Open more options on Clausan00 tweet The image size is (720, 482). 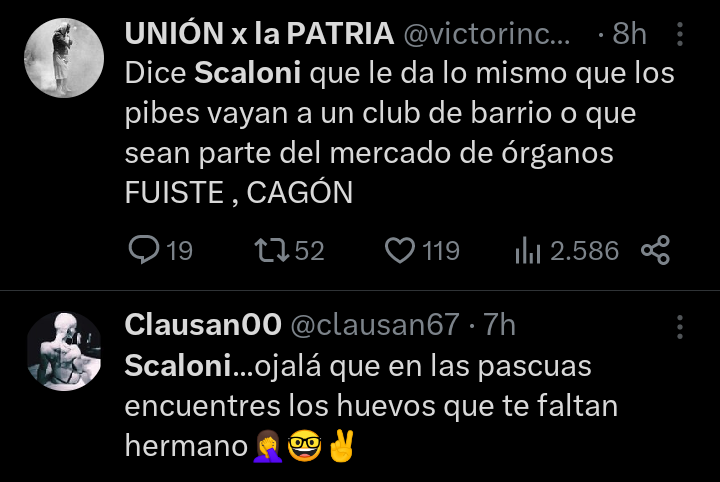point(680,327)
